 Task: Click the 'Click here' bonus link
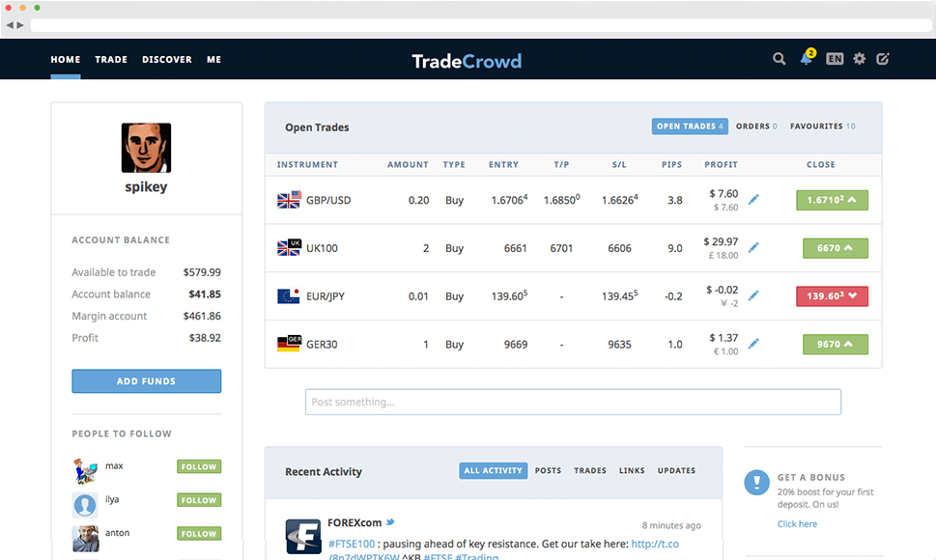(798, 523)
